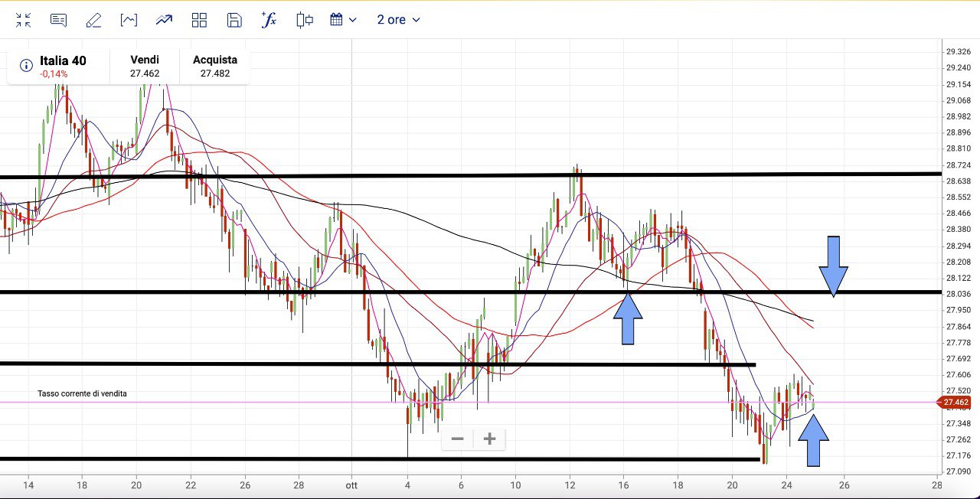Screen dimensions: 980x499
Task: Click Vendi to sell at 27.462
Action: point(145,67)
